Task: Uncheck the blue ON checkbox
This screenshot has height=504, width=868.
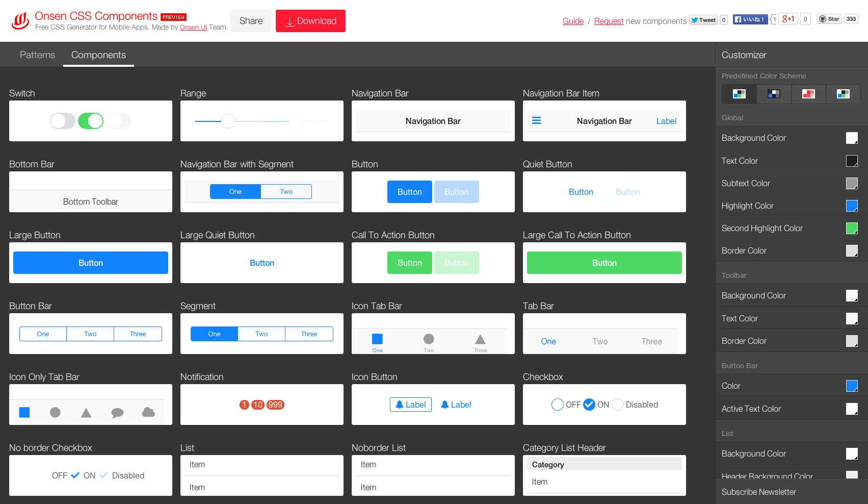Action: click(x=589, y=405)
